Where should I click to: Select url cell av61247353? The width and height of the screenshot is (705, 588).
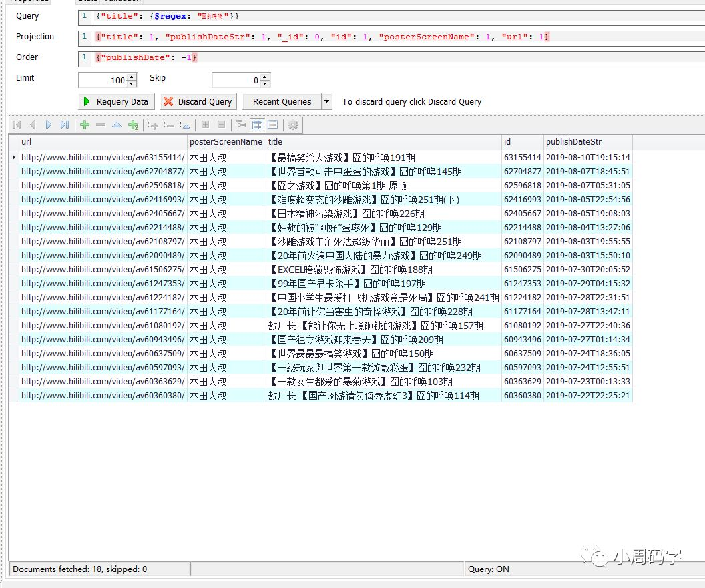click(x=103, y=283)
